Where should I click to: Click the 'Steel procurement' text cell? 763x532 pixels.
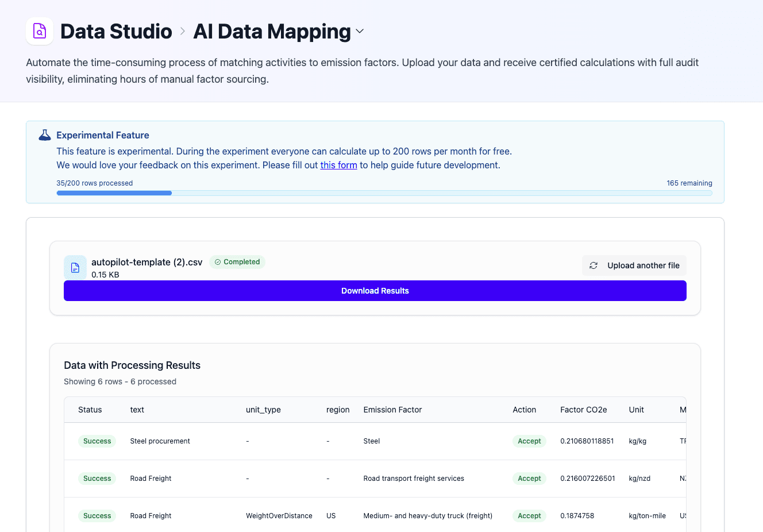160,441
